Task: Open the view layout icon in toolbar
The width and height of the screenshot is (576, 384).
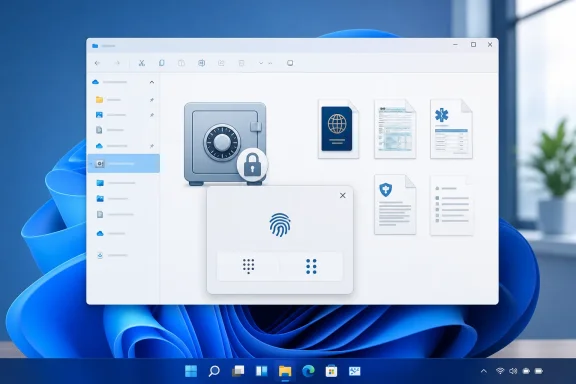Action: pyautogui.click(x=290, y=63)
